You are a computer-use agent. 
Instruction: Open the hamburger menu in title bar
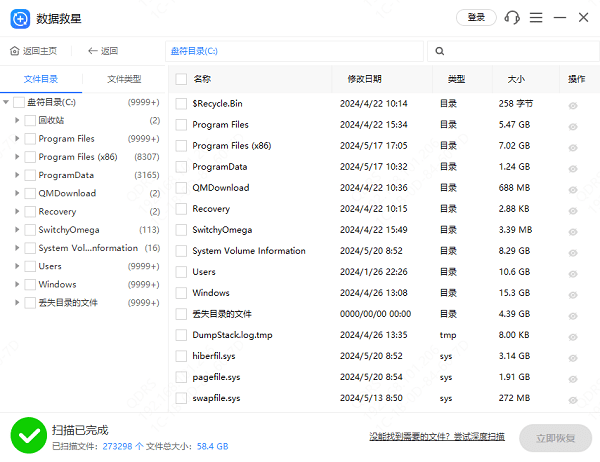[537, 18]
